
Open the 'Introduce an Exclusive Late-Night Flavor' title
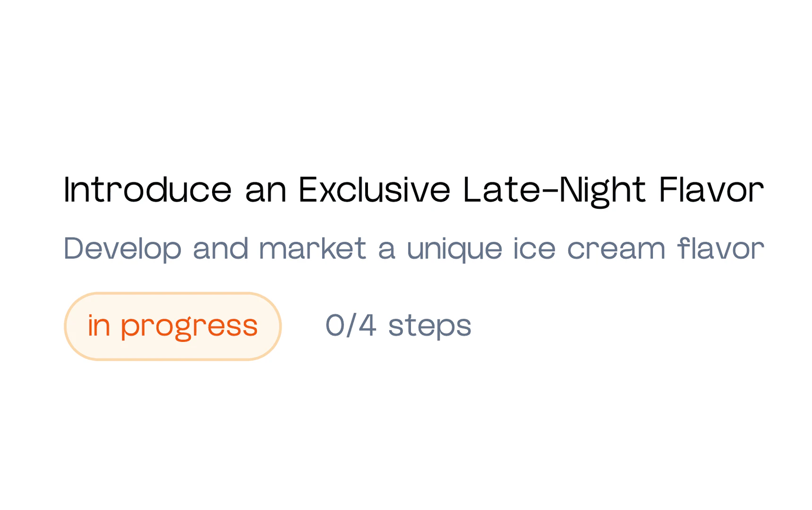[x=414, y=190]
